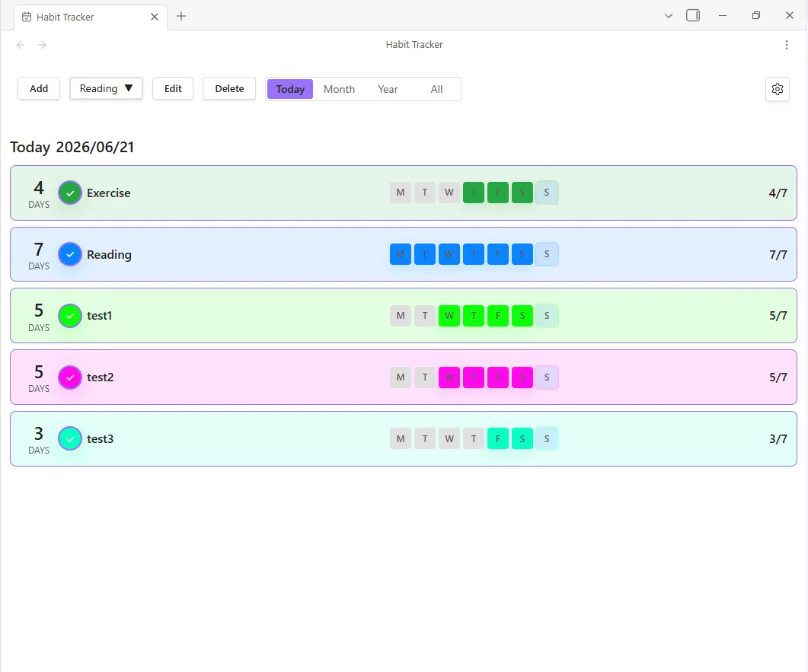This screenshot has width=808, height=672.
Task: Open the settings gear button
Action: tap(777, 89)
